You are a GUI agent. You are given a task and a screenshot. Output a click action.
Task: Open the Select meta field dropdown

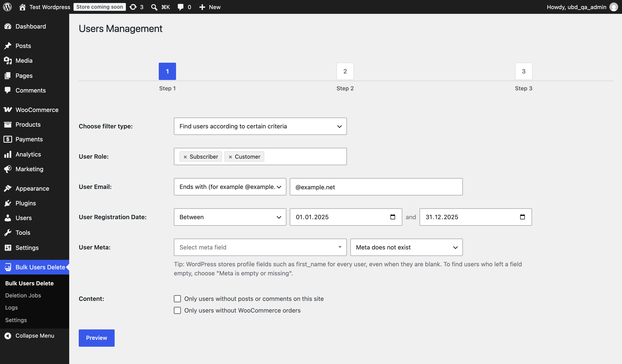[260, 247]
